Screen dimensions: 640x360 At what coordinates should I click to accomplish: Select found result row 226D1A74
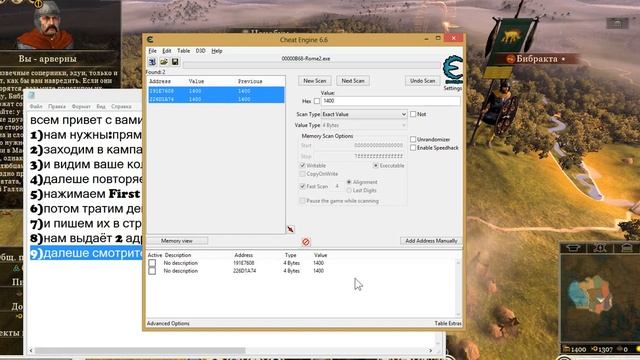tap(216, 99)
